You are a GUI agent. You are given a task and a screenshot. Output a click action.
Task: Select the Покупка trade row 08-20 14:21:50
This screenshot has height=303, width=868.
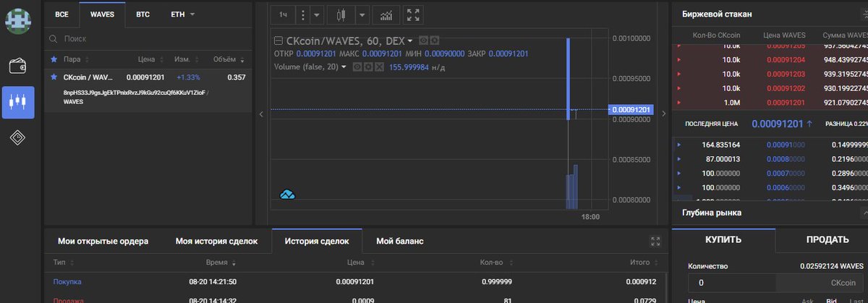[x=357, y=281]
